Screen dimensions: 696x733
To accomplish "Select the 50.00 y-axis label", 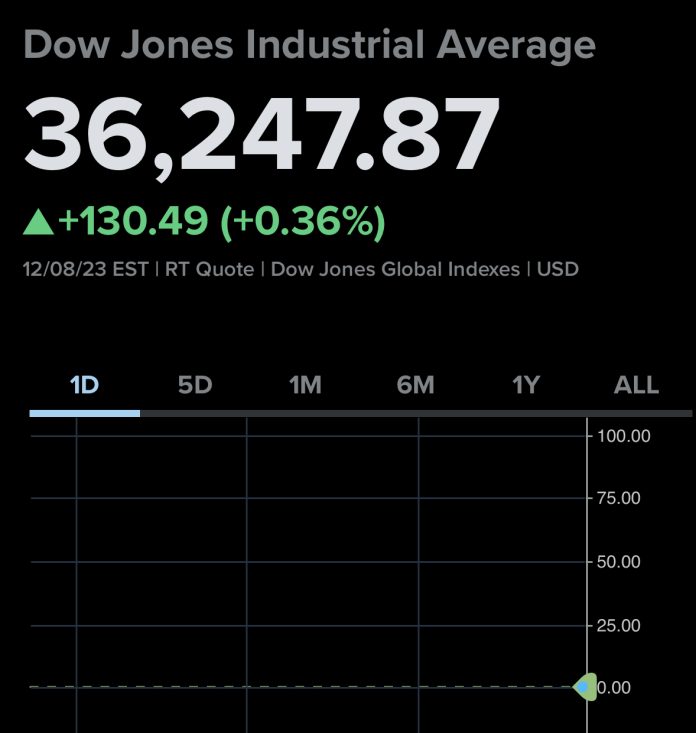I will pyautogui.click(x=620, y=562).
